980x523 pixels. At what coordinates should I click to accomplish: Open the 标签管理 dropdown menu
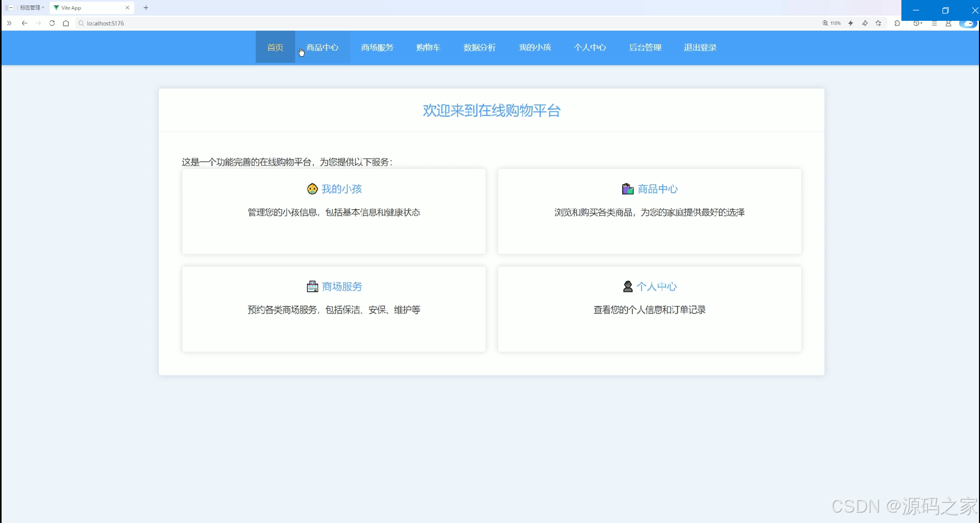[x=31, y=7]
